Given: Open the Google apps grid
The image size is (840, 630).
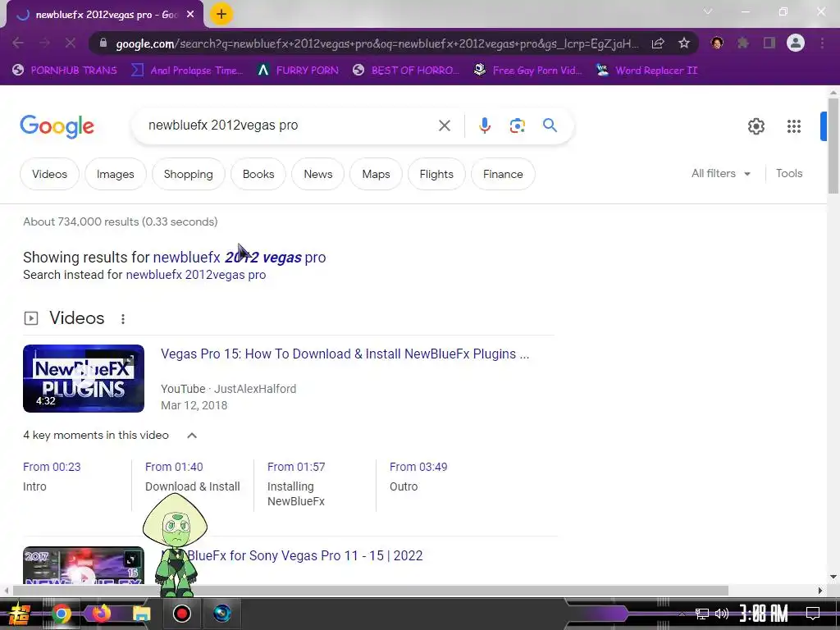Looking at the screenshot, I should [x=793, y=126].
